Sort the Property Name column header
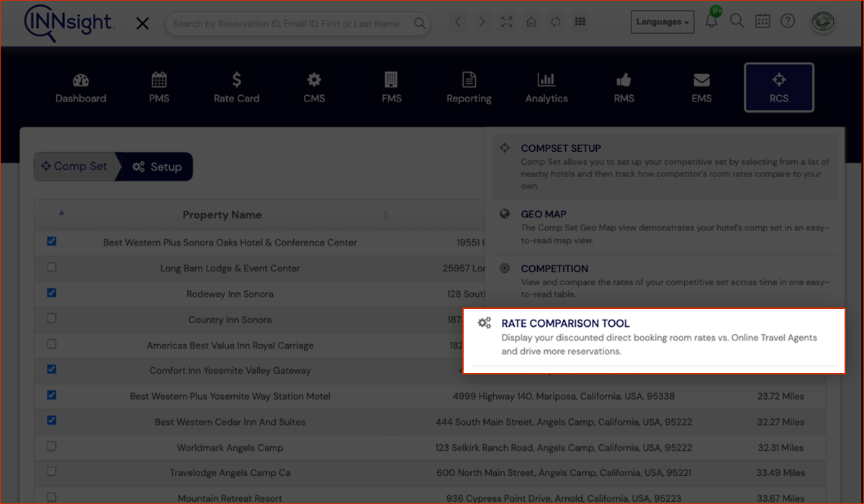Screen dimensions: 864x504 (222, 215)
